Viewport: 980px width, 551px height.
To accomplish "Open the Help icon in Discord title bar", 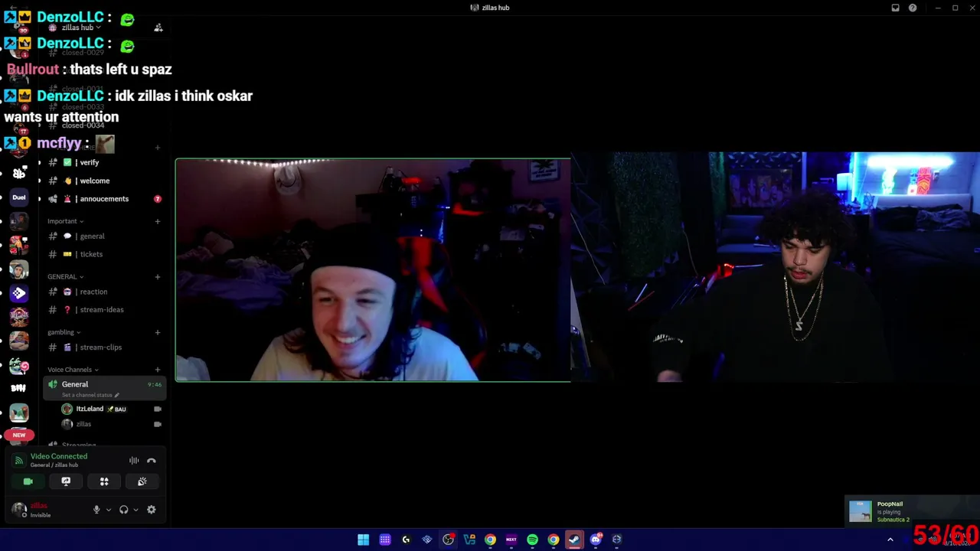I will (913, 8).
